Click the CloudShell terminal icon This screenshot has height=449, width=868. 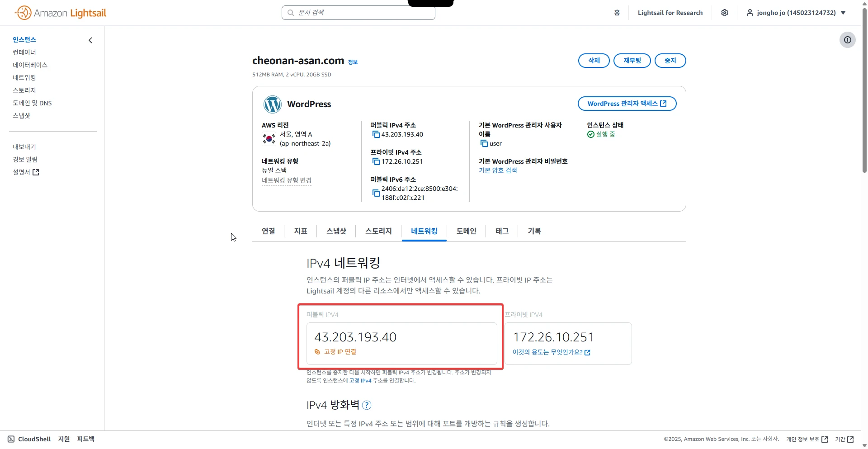pos(11,439)
